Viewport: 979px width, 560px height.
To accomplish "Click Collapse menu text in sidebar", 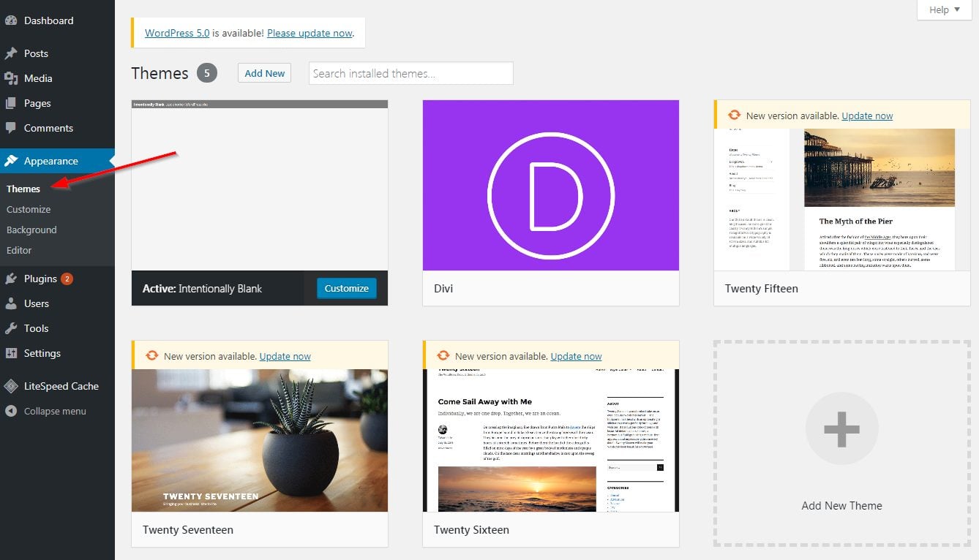I will 55,411.
